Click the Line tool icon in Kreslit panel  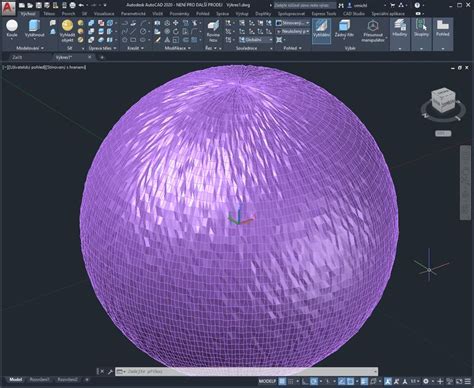coord(133,31)
